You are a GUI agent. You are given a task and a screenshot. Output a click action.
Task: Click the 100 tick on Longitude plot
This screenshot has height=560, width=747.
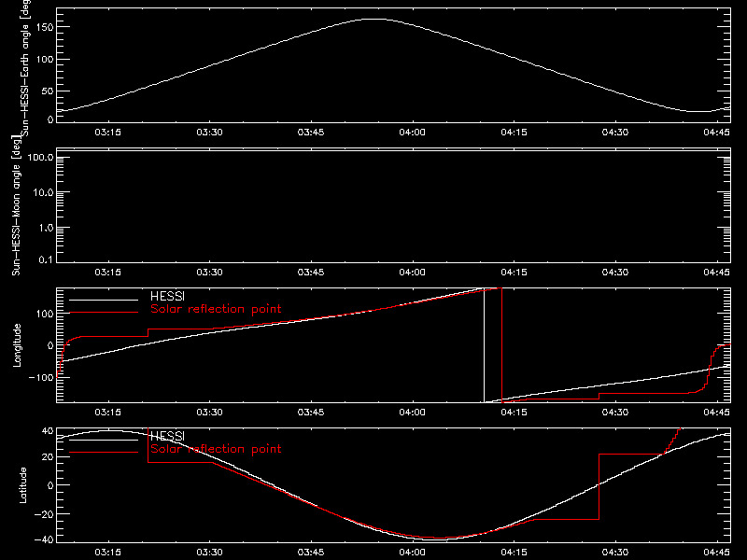click(44, 314)
